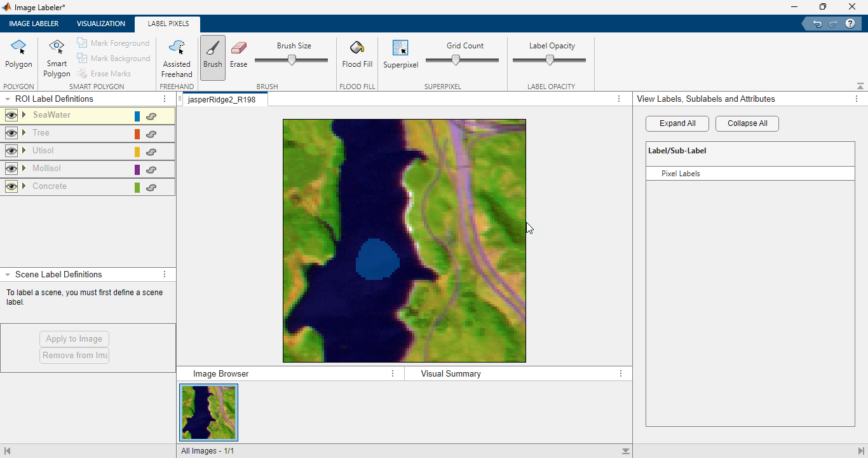868x458 pixels.
Task: Activate the Flood Fill tool
Action: pyautogui.click(x=356, y=54)
